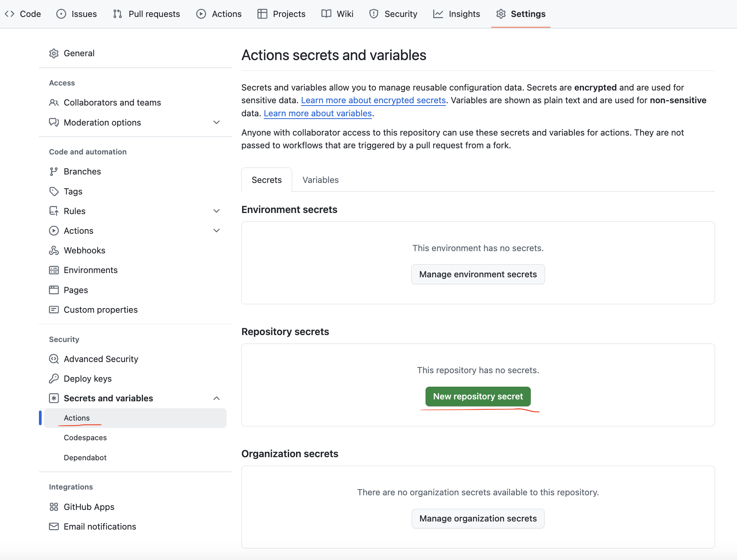Select Dependabot under Secrets and variables
The width and height of the screenshot is (737, 560).
point(85,458)
